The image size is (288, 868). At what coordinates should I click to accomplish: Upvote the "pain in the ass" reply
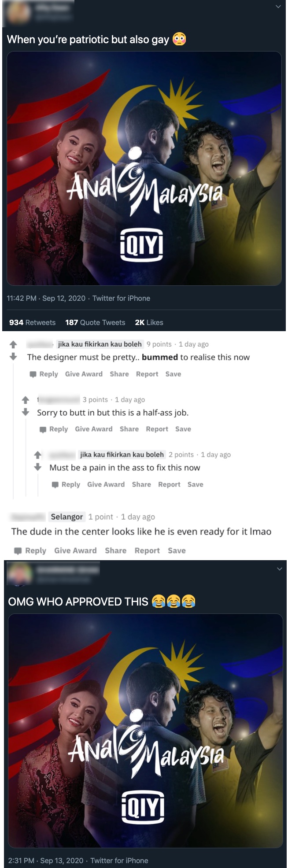38,455
